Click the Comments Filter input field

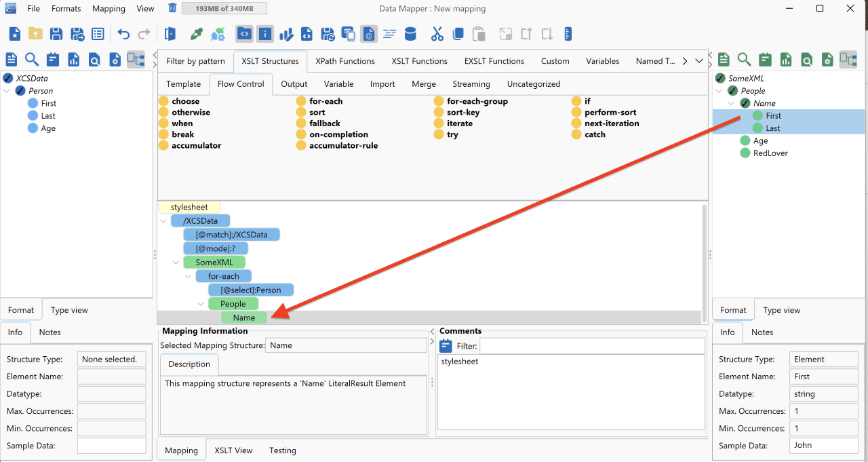(591, 346)
